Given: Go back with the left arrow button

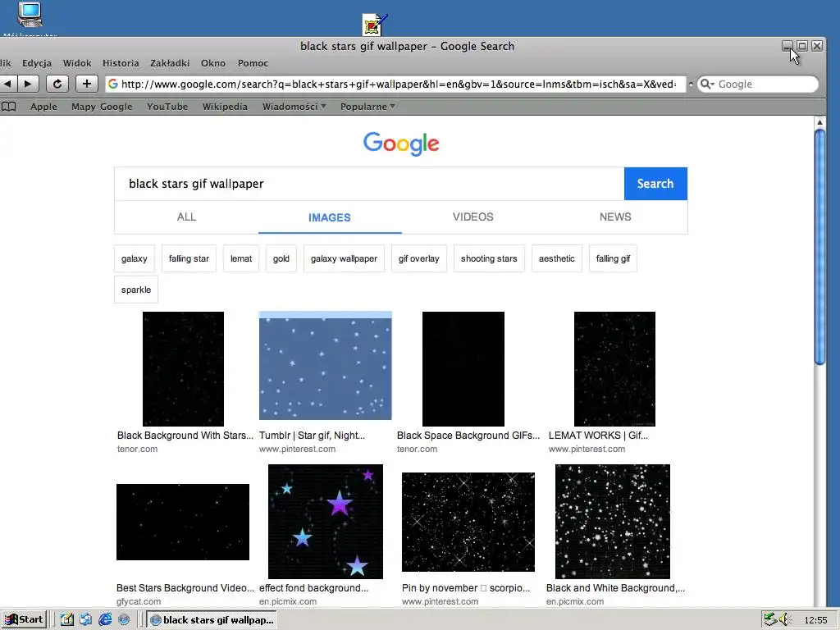Looking at the screenshot, I should point(7,84).
